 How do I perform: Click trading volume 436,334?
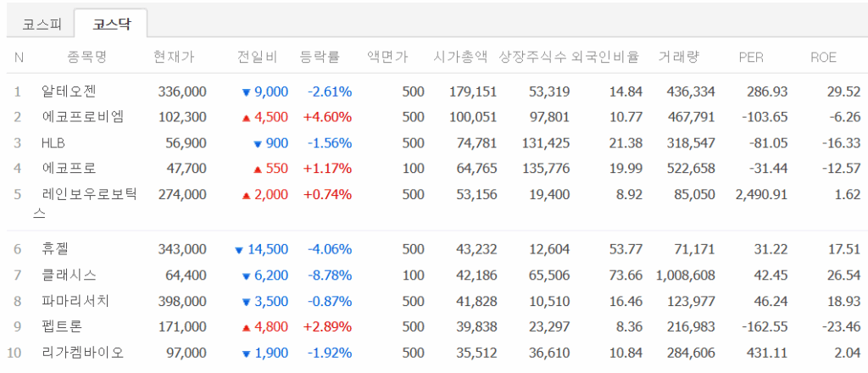click(x=691, y=92)
